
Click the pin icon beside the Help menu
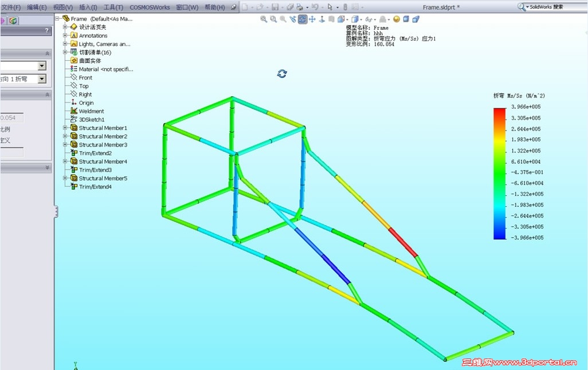[234, 7]
